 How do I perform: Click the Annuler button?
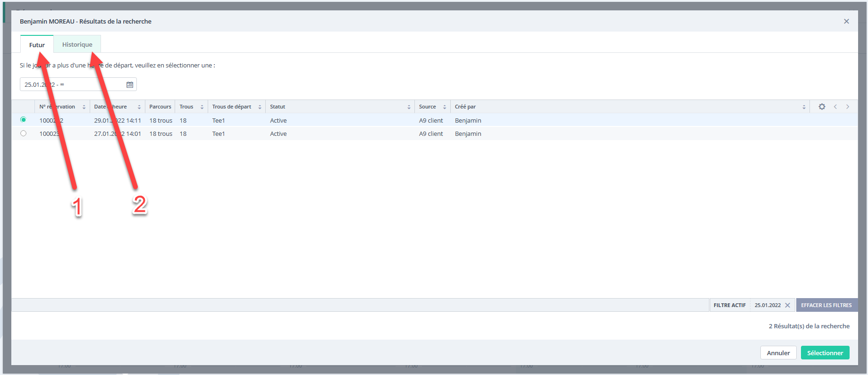pos(778,353)
